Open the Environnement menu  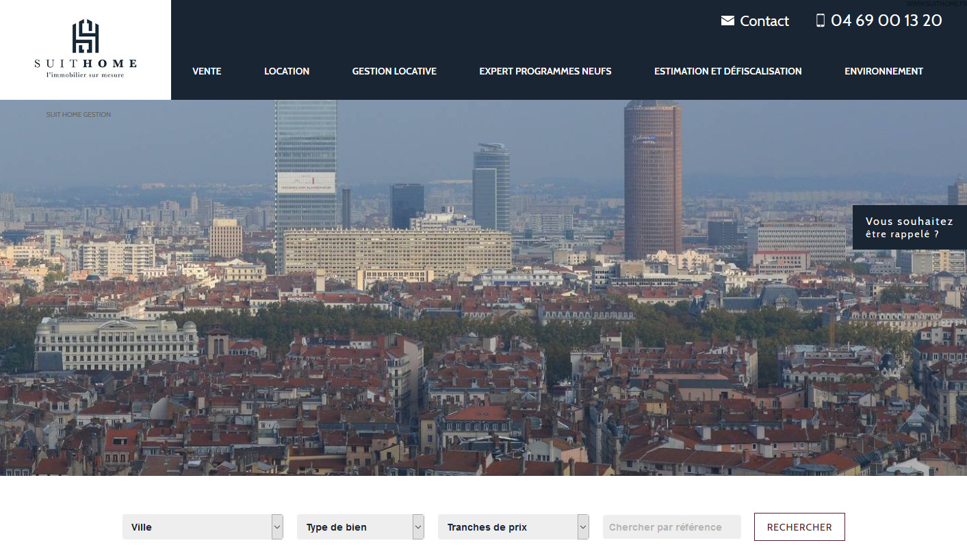884,71
